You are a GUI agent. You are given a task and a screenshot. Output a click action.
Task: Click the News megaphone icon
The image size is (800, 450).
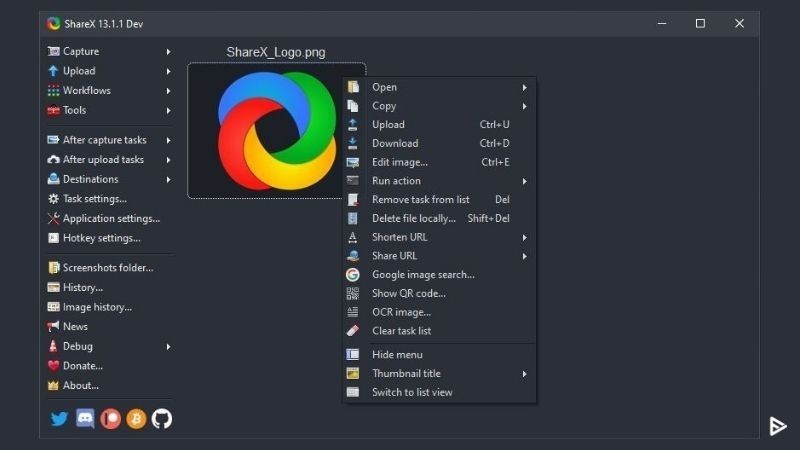[53, 327]
